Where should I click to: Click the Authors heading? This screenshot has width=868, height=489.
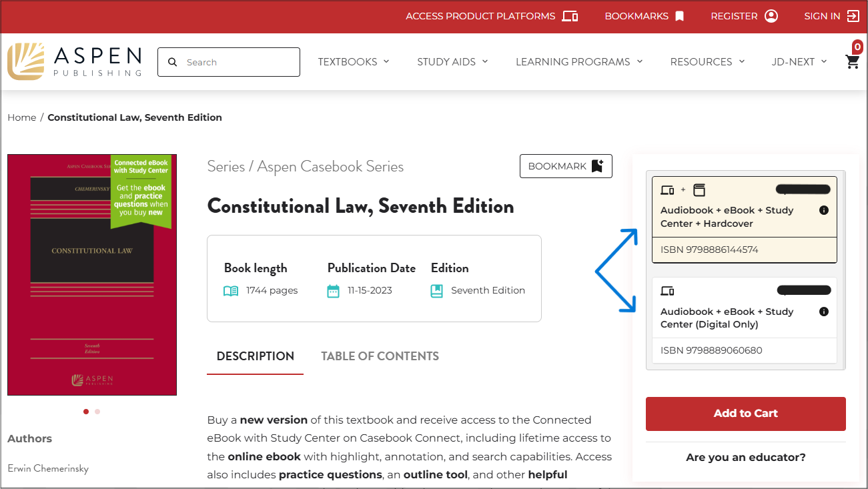pos(29,439)
